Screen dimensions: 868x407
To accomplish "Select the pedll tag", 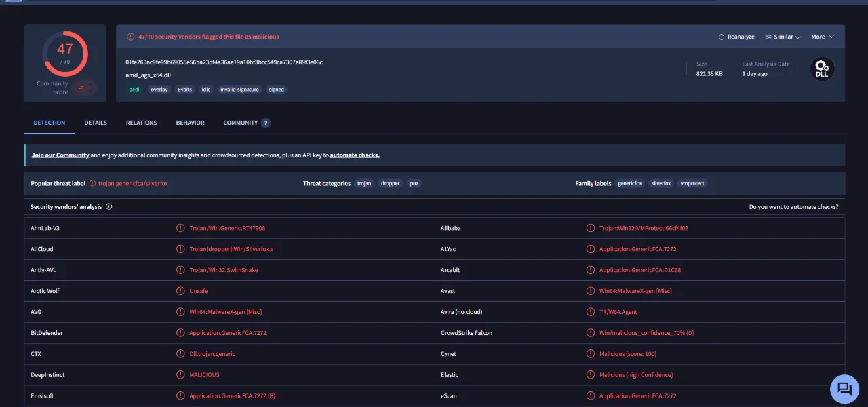I will tap(134, 89).
